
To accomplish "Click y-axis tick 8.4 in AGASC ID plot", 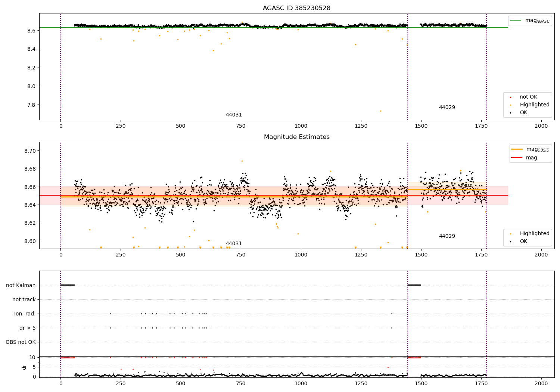I will [32, 49].
